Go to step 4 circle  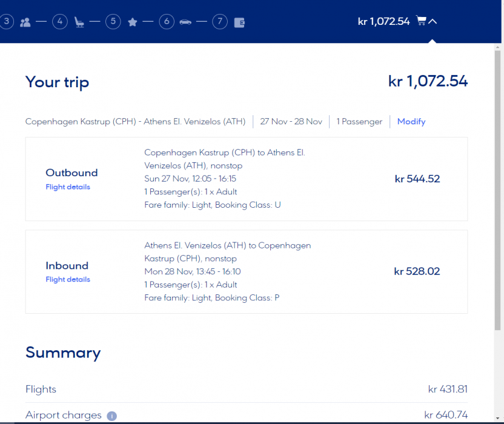click(x=59, y=22)
